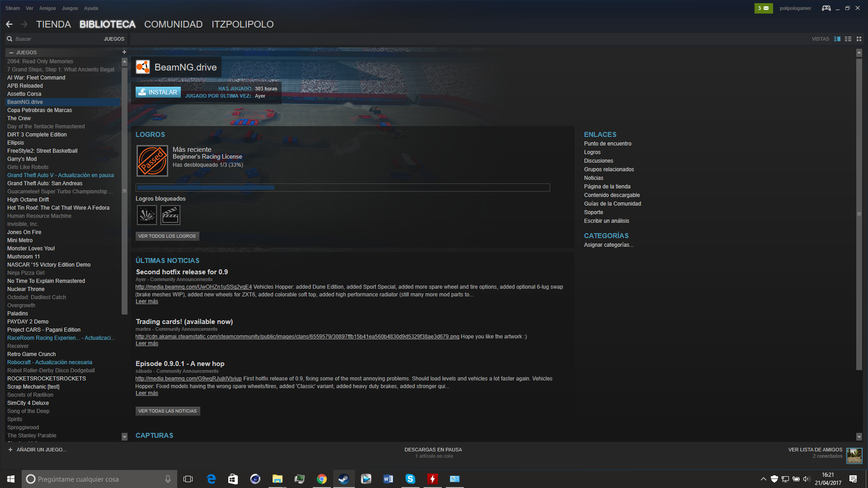Select Grand Theft Auto V entry
The width and height of the screenshot is (868, 488).
click(63, 175)
